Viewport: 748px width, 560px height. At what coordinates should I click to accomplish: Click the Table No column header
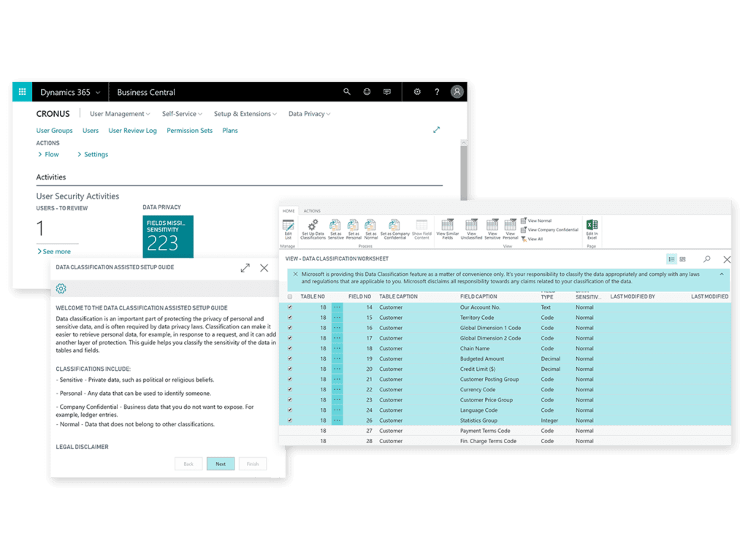pos(313,296)
